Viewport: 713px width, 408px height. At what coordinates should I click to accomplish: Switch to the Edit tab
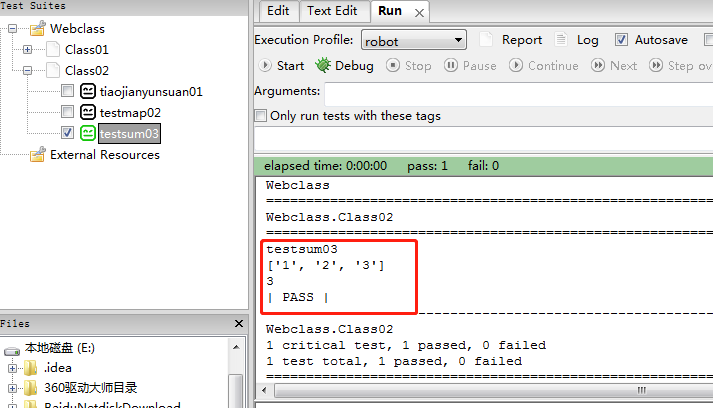(278, 11)
